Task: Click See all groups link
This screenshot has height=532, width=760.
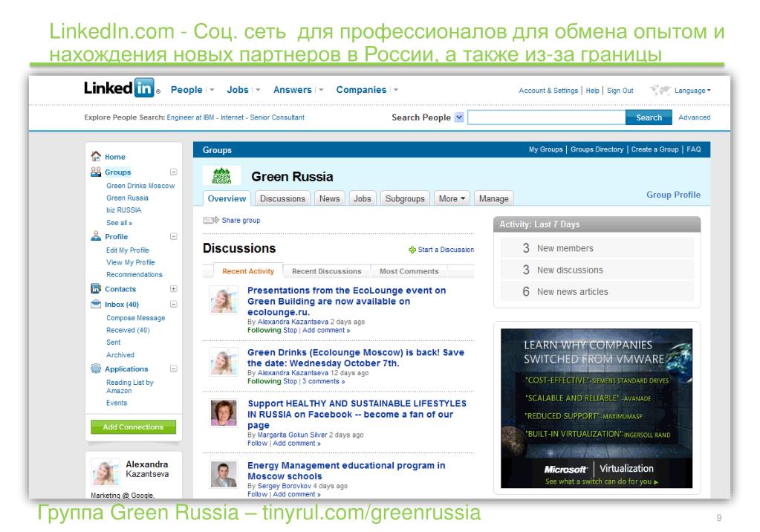Action: click(119, 223)
